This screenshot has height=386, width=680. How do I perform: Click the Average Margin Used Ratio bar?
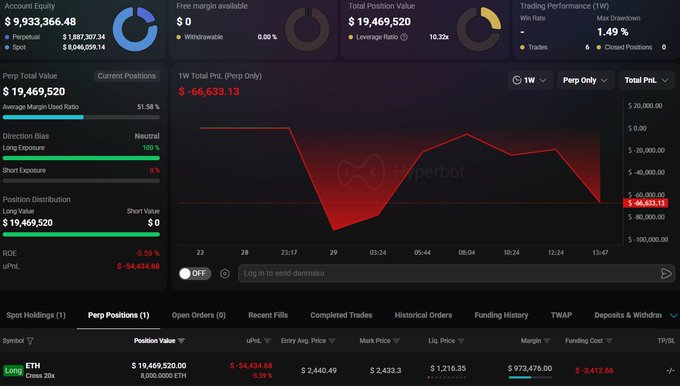coord(81,117)
